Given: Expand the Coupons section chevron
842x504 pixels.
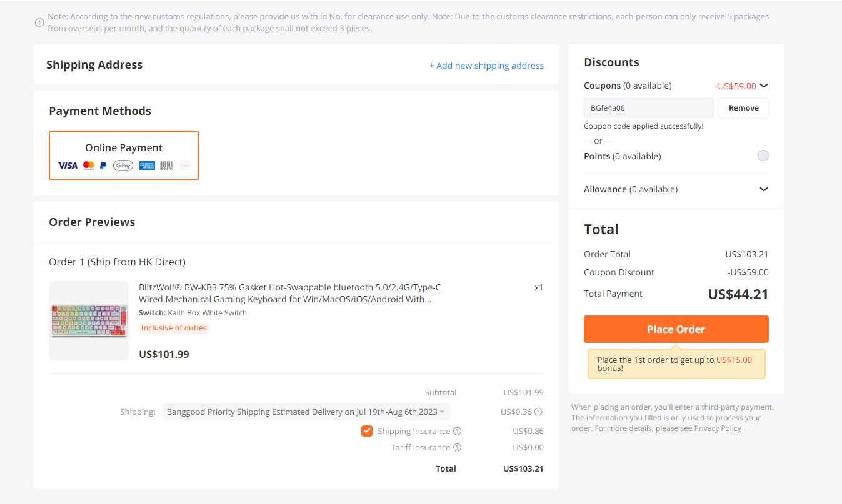Looking at the screenshot, I should 763,86.
